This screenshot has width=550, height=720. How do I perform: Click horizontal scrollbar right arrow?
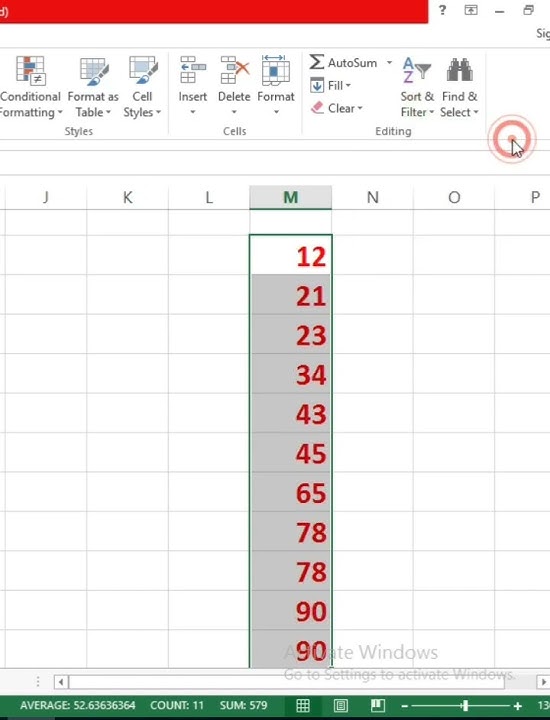[544, 682]
